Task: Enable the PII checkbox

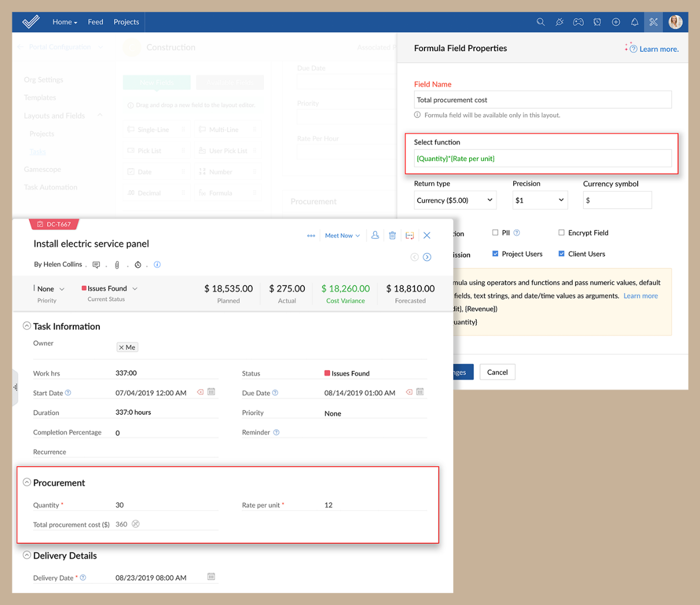Action: (495, 233)
